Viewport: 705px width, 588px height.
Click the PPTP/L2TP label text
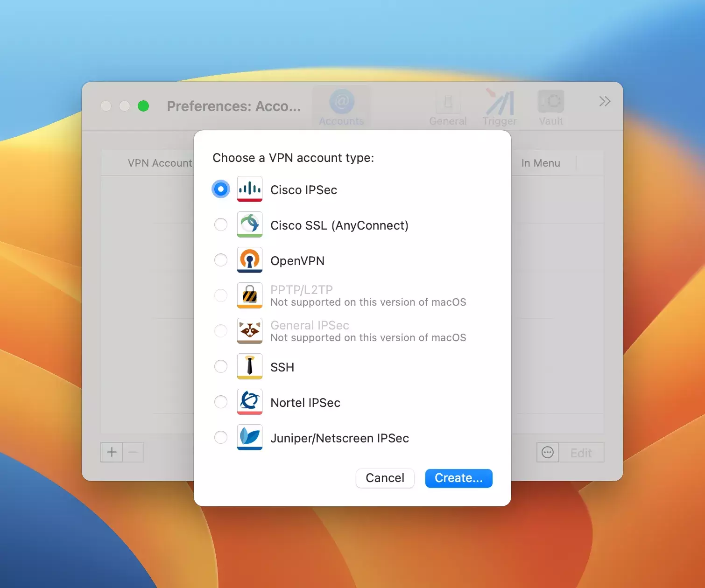[x=302, y=290]
